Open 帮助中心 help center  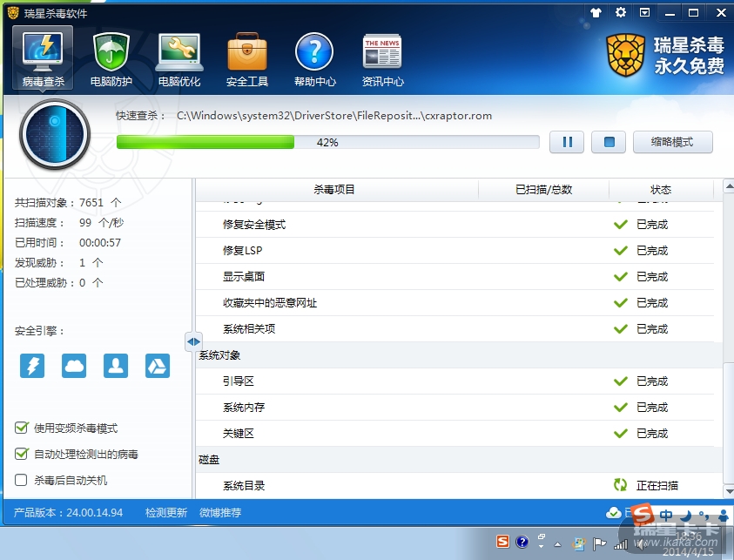tap(314, 60)
